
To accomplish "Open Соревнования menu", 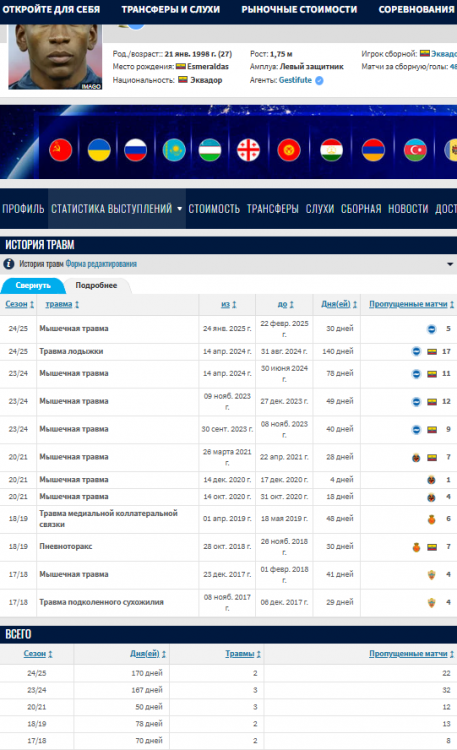I will click(416, 10).
